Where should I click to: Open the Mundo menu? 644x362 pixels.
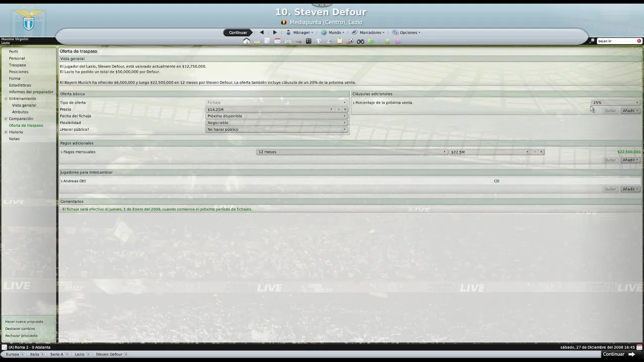(x=333, y=32)
